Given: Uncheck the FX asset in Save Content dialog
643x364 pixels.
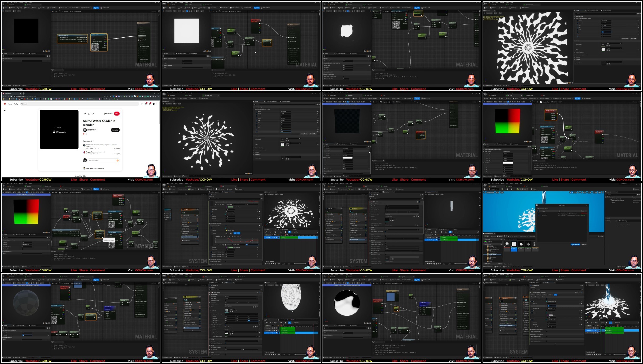Looking at the screenshot, I should (539, 213).
